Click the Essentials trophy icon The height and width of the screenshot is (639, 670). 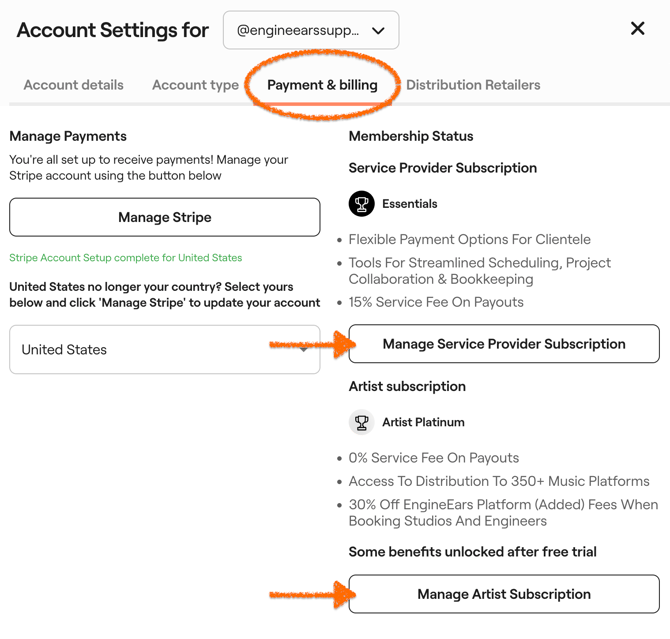(361, 204)
